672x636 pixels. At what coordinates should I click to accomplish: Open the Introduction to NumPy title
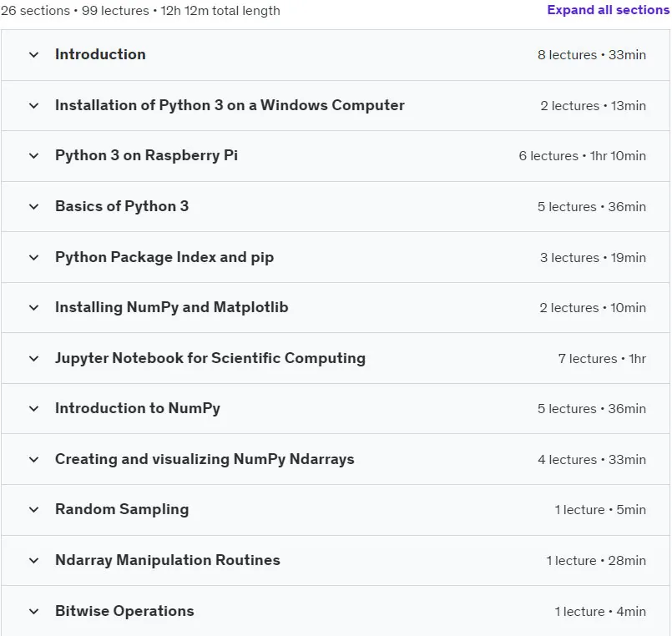(138, 408)
